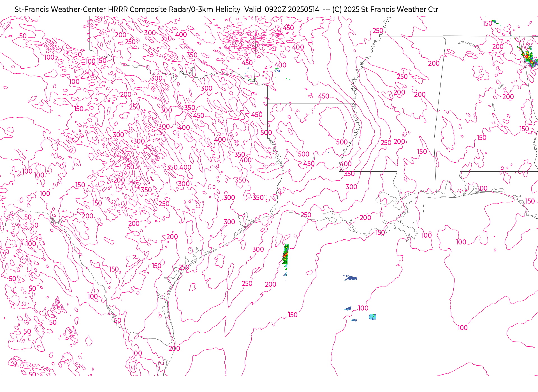Click 'St-Francis Weather-Center' at the title start
The width and height of the screenshot is (538, 392).
(x=60, y=10)
